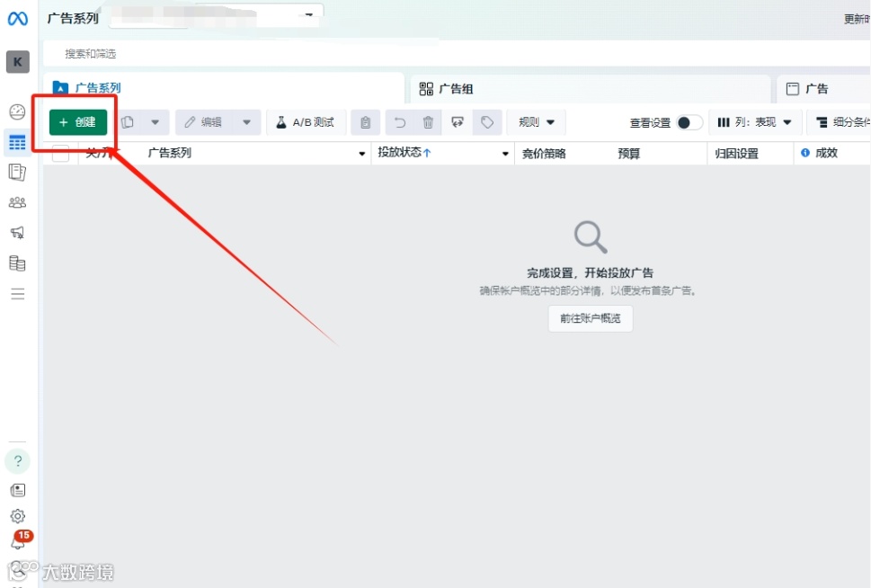This screenshot has width=871, height=588.
Task: Open the ads reporting pages icon
Action: point(17,173)
